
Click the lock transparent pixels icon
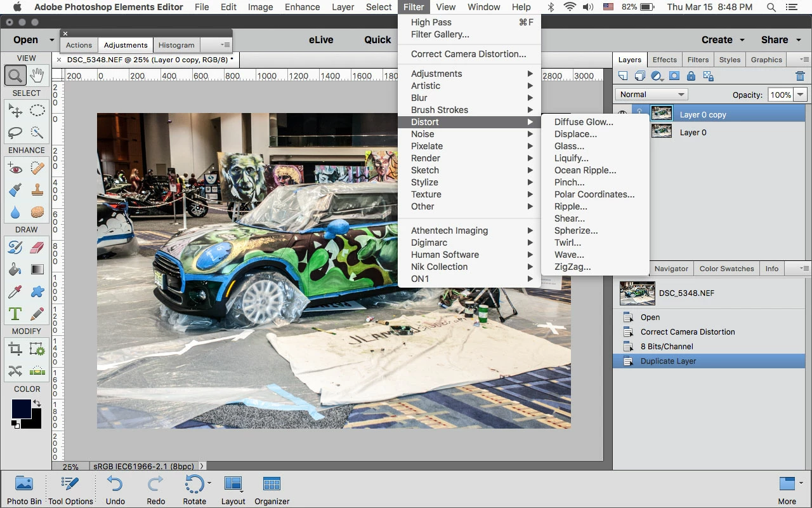click(x=709, y=76)
